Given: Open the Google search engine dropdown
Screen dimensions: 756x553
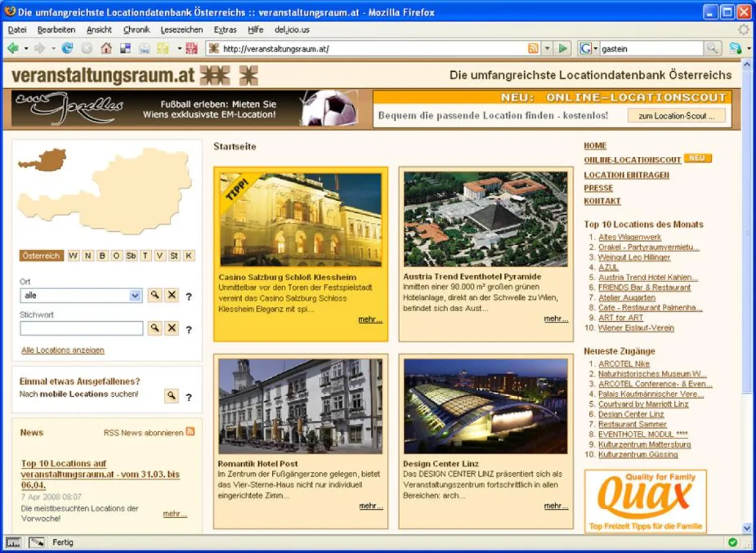Looking at the screenshot, I should [588, 48].
